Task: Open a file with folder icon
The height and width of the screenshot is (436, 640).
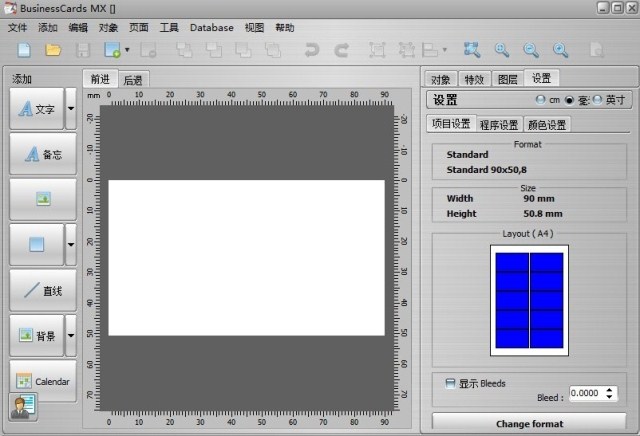Action: [53, 50]
